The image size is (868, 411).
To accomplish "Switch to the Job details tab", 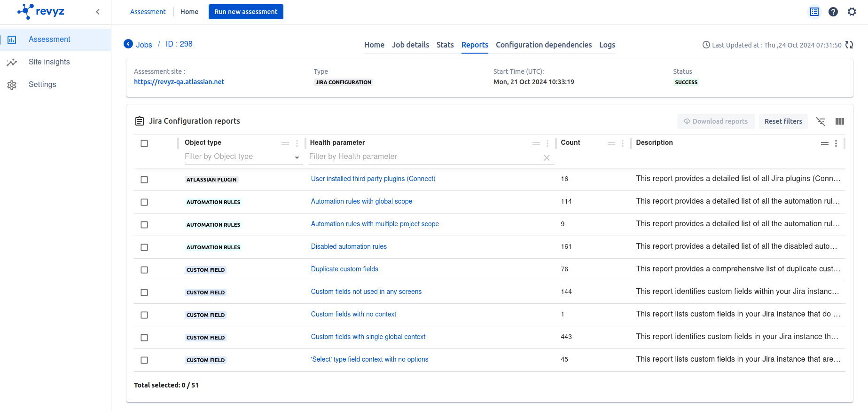I will point(410,45).
